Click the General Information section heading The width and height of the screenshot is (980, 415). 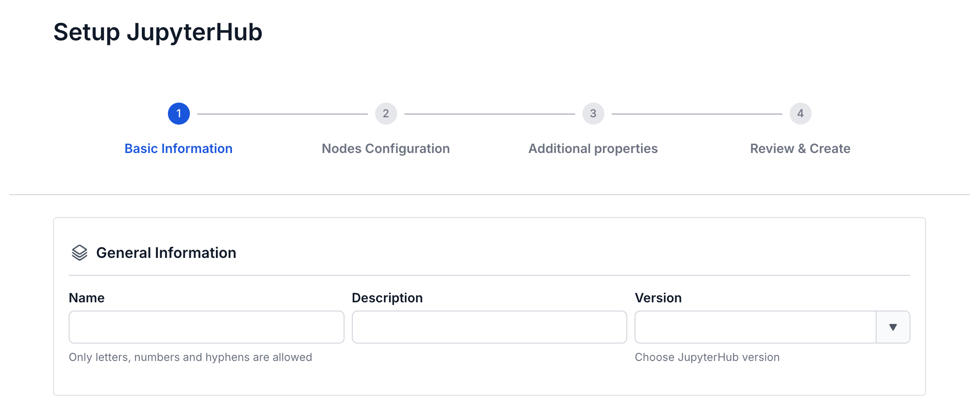[166, 253]
